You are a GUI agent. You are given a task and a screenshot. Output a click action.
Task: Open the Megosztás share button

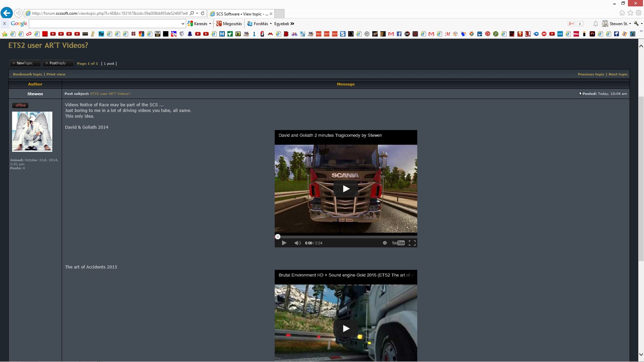(x=229, y=23)
